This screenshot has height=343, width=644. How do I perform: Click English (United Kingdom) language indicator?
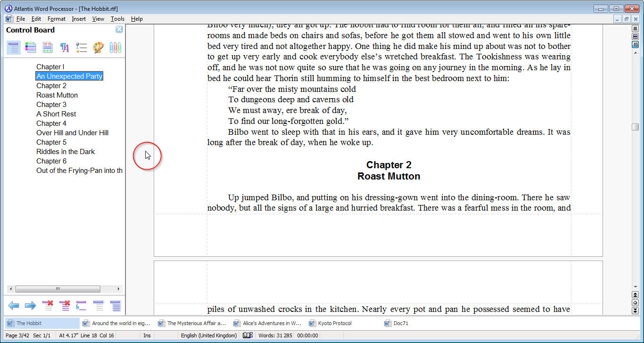209,335
